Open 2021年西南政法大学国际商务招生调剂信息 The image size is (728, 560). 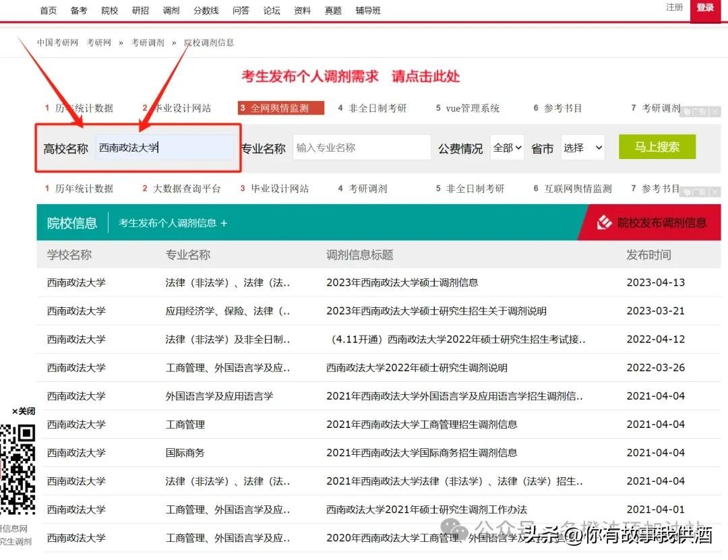point(421,453)
